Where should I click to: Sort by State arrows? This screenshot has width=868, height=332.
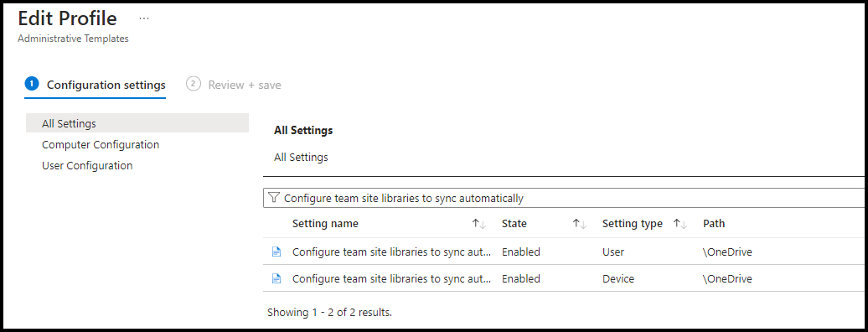pyautogui.click(x=579, y=224)
